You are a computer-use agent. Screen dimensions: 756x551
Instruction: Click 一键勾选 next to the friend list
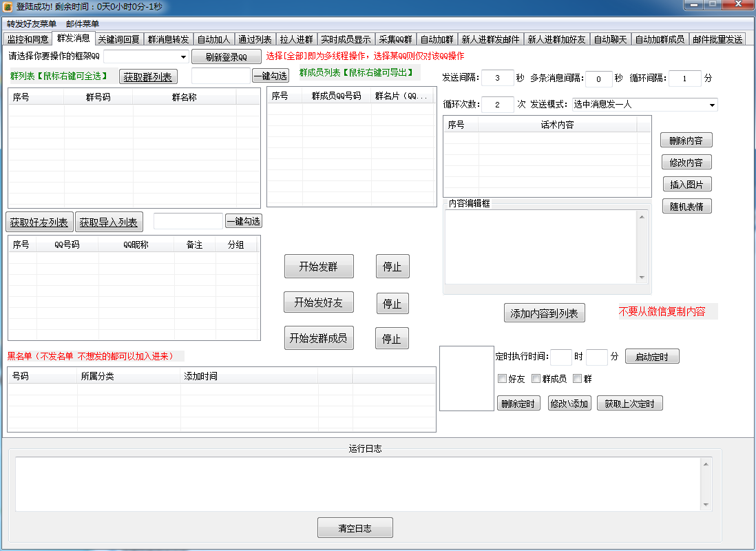[244, 222]
